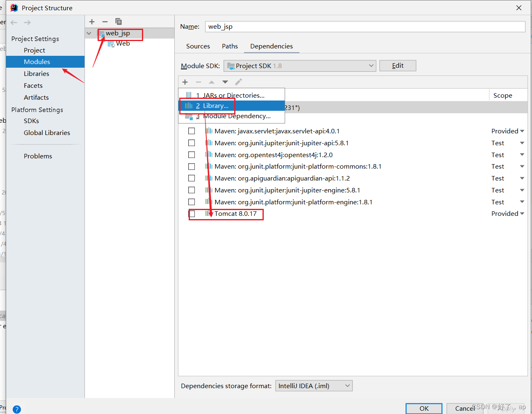The width and height of the screenshot is (532, 414).
Task: Click the back navigation arrow
Action: click(x=14, y=23)
